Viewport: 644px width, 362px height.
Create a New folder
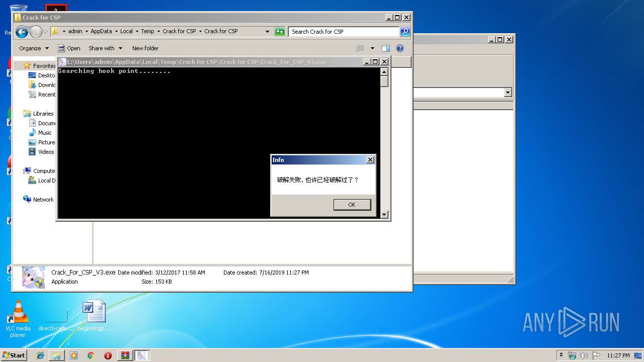pos(145,48)
